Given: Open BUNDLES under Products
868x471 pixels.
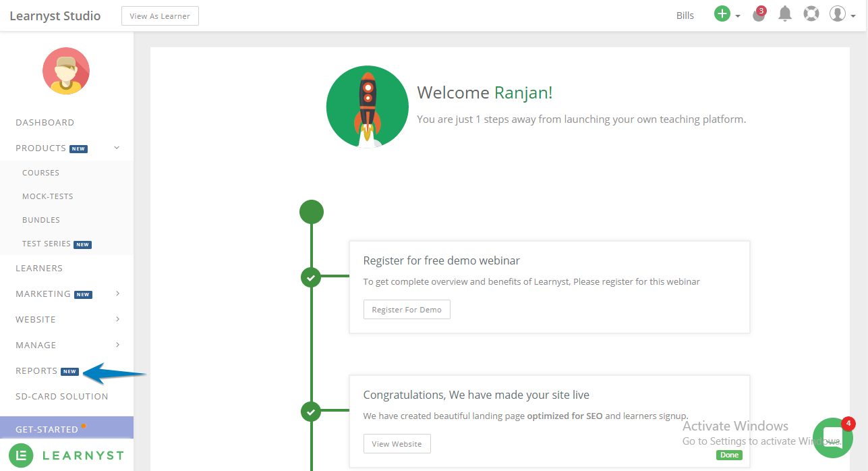Looking at the screenshot, I should tap(41, 220).
